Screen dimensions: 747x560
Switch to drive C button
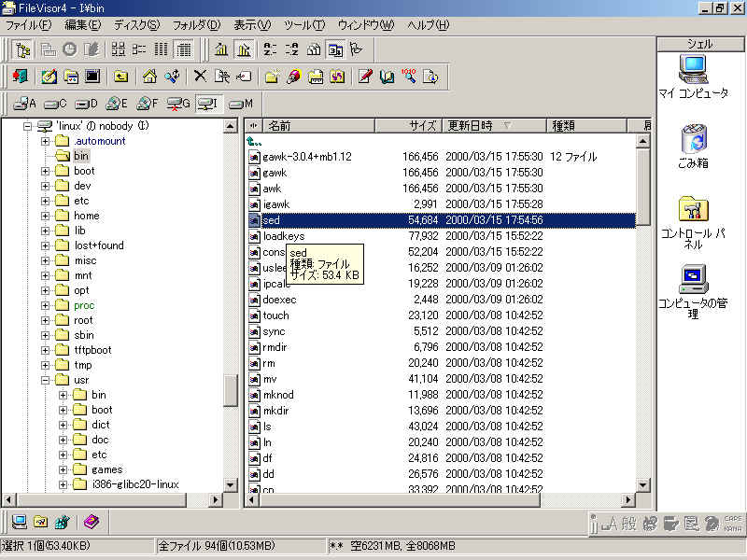(x=55, y=104)
